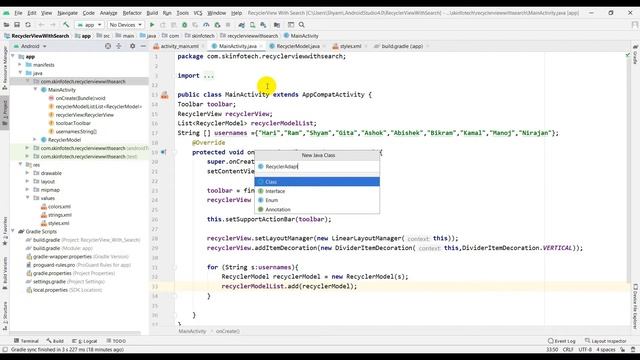Image resolution: width=640 pixels, height=360 pixels.
Task: Open the No Devices dropdown
Action: [126, 25]
